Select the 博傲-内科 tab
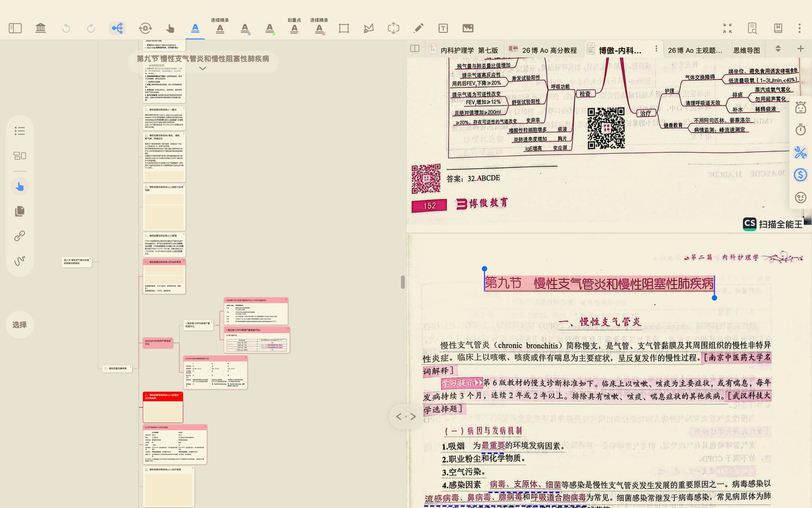The image size is (812, 508). point(620,50)
